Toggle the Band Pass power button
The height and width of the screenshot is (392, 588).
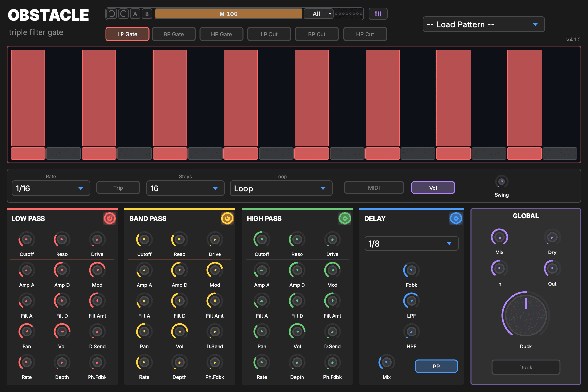click(x=227, y=218)
